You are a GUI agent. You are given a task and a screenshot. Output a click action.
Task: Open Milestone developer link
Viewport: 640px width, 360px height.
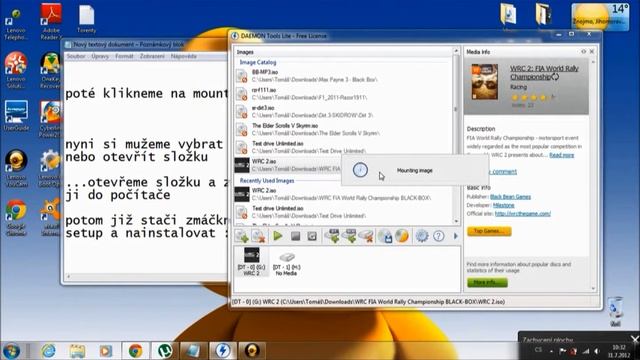(x=503, y=205)
